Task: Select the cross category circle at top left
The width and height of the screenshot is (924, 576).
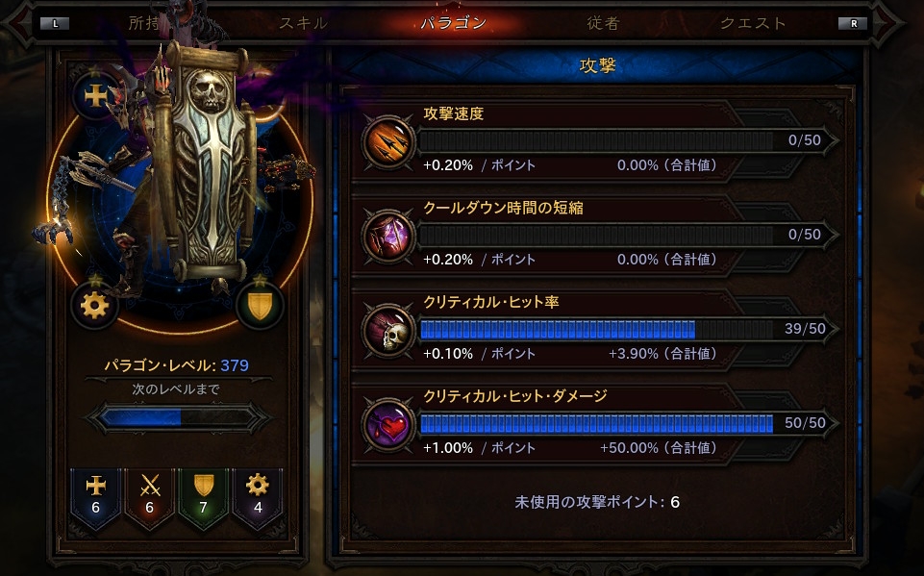Action: [x=95, y=95]
